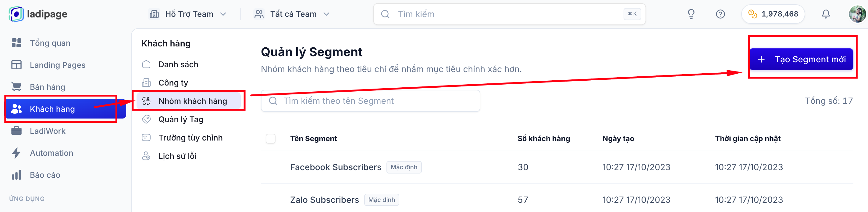The width and height of the screenshot is (868, 212).
Task: Open the Facebook Subscribers segment
Action: coord(336,167)
